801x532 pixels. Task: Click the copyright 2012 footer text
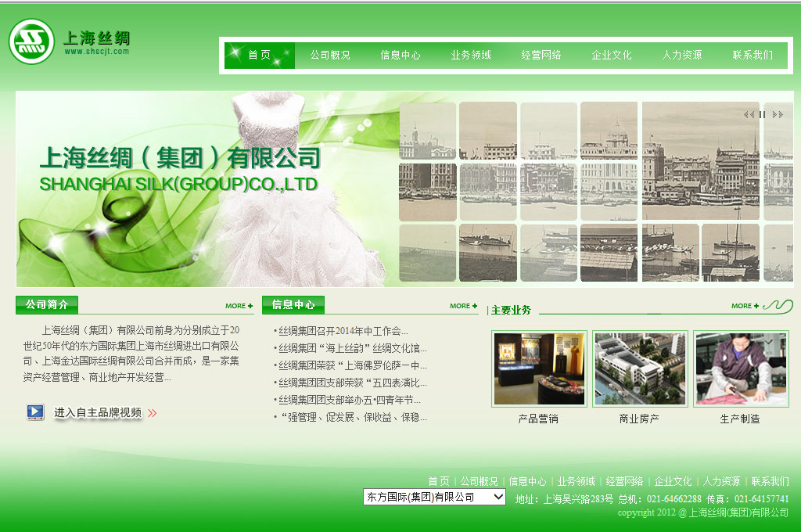(x=702, y=512)
